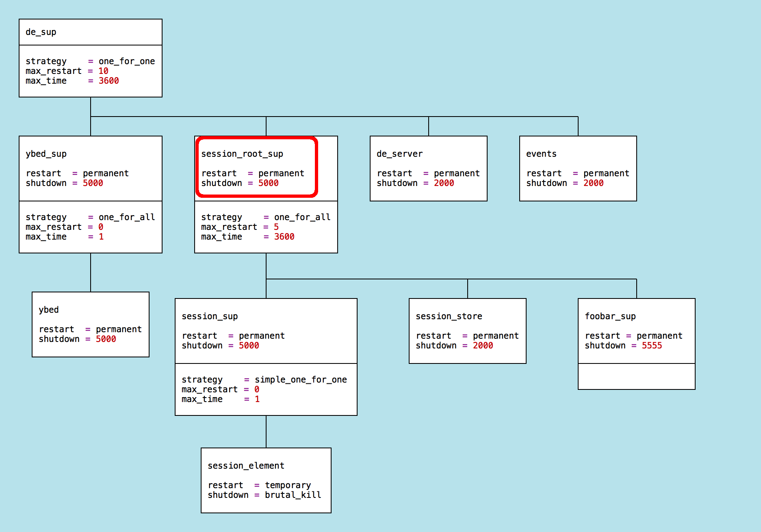The width and height of the screenshot is (761, 532).
Task: Click the permanent restart value in de_server
Action: coord(457,173)
